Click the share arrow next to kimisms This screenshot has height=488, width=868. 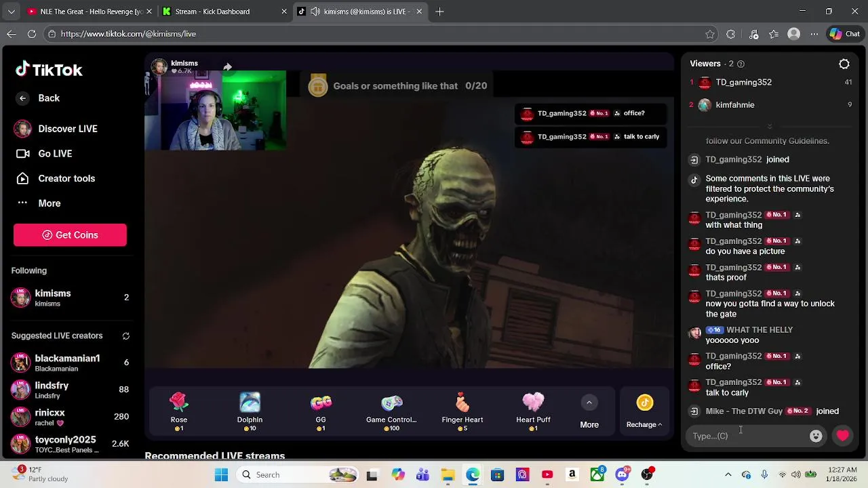coord(227,66)
